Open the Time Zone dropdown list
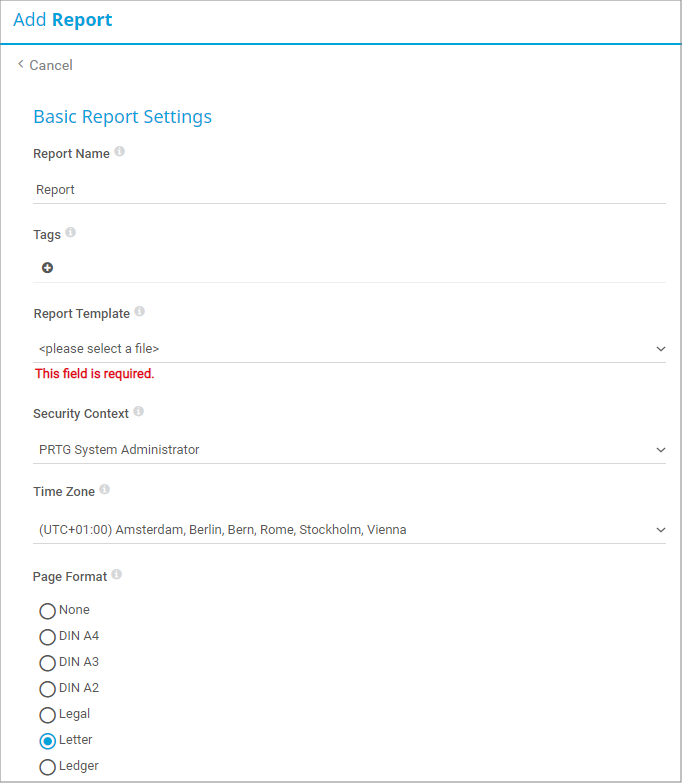The height and width of the screenshot is (783, 682). (349, 529)
